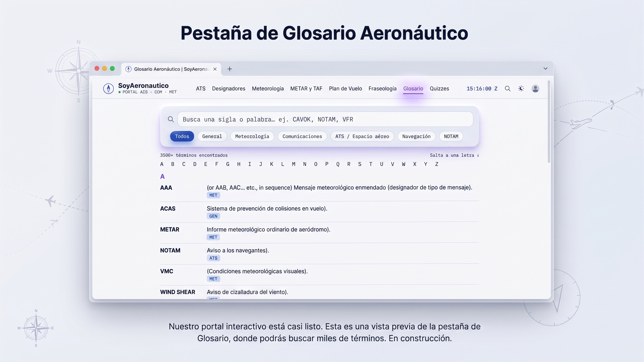Select the Todos filter chip
Viewport: 644px width, 362px height.
point(182,136)
